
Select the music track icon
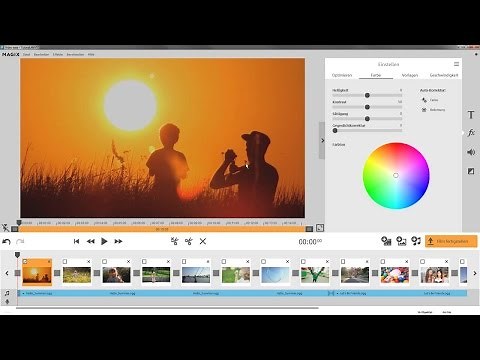pos(7,293)
